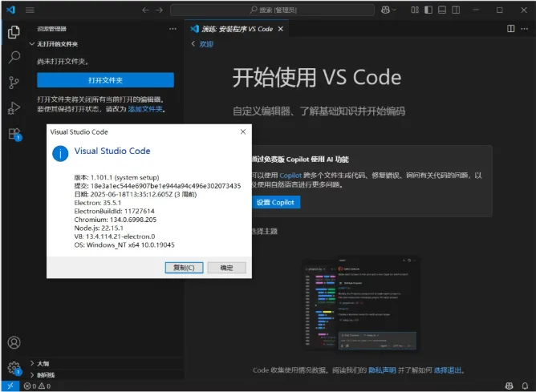The height and width of the screenshot is (392, 536).
Task: Show errors and warnings in status bar
Action: (37, 386)
